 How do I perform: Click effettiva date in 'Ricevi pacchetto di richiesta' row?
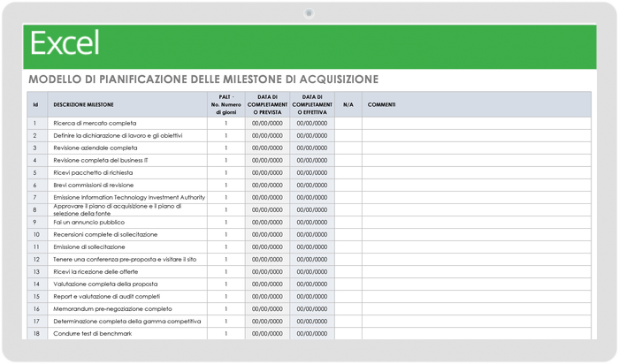coord(312,173)
